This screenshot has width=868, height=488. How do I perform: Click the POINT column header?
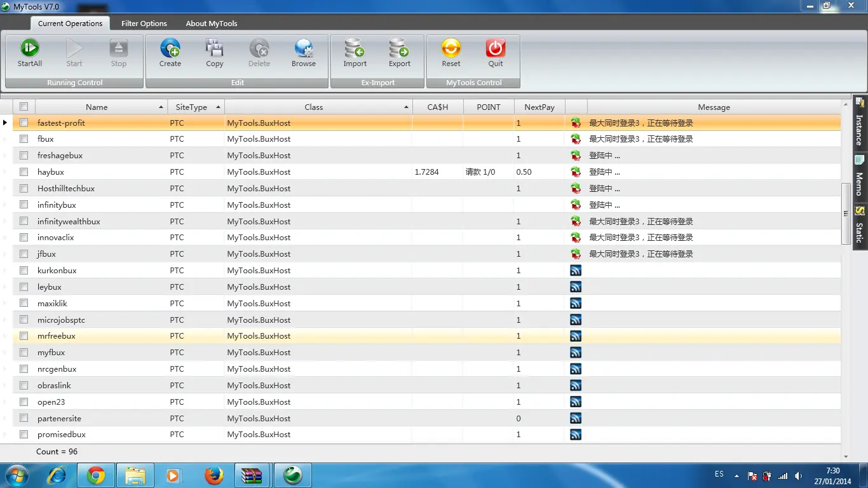(x=489, y=107)
